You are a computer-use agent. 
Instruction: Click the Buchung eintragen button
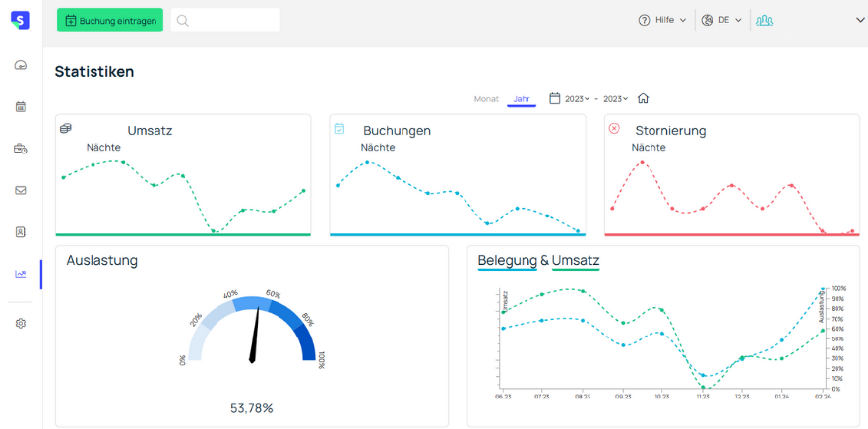110,21
